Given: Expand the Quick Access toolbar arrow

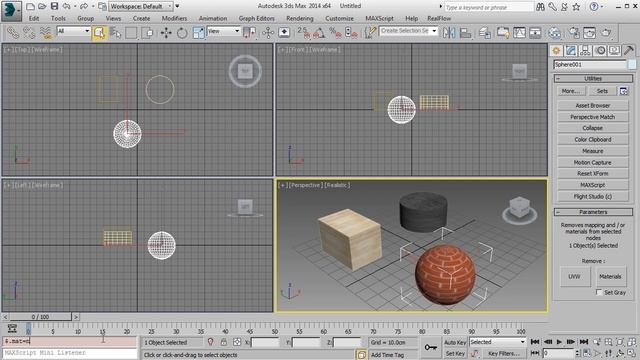Looking at the screenshot, I should [x=177, y=6].
